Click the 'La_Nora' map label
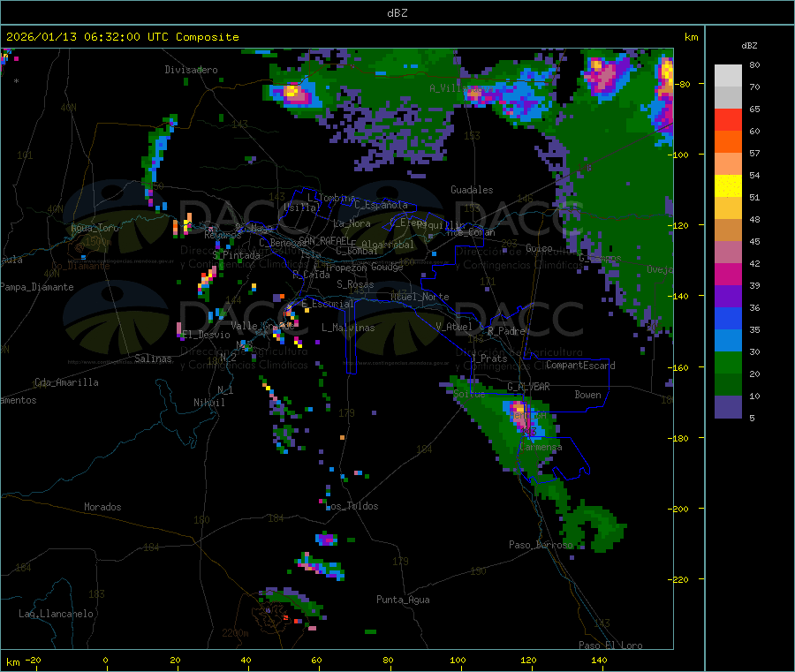 tap(352, 223)
